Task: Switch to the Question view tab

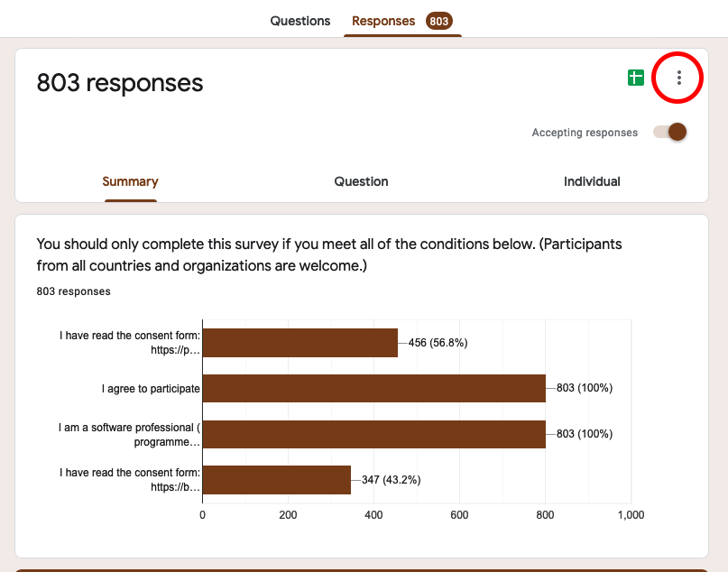Action: click(361, 181)
